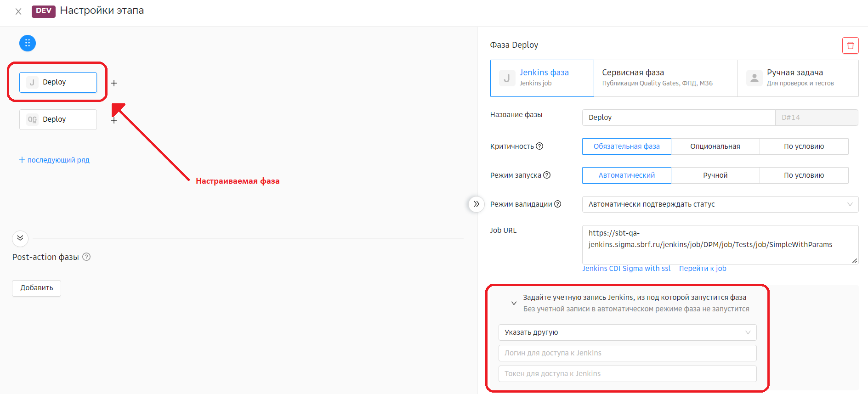Viewport: 868px width, 394px height.
Task: Click plus icon next to first Deploy phase
Action: [114, 83]
